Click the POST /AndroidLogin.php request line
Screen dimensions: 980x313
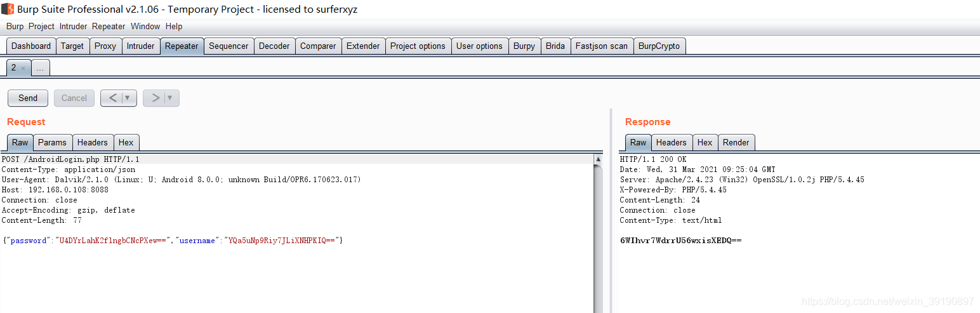point(70,159)
